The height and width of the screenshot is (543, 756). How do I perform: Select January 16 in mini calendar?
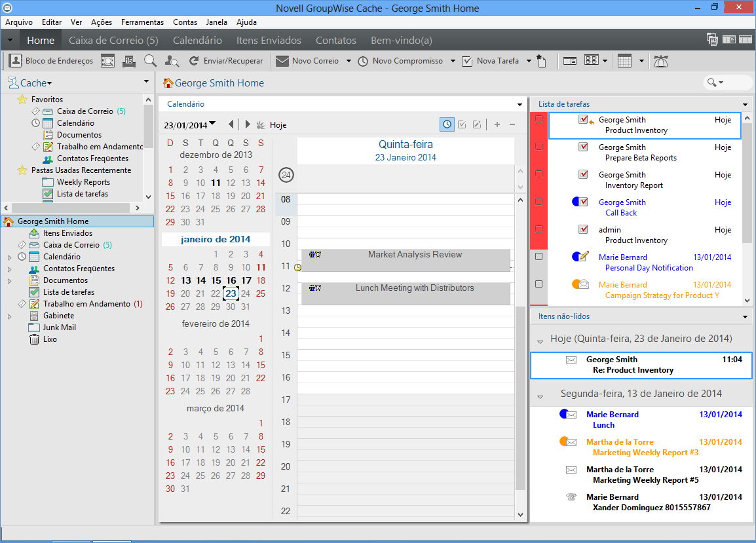[231, 280]
